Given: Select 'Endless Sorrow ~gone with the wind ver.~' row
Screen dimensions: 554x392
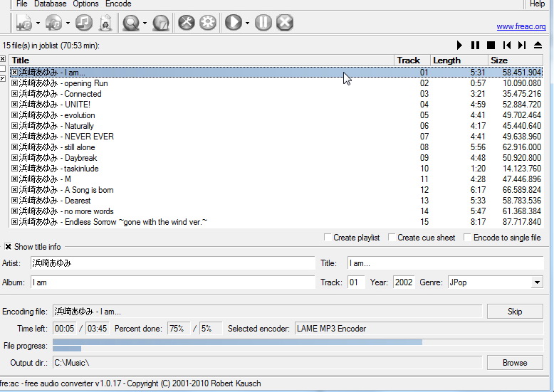Looking at the screenshot, I should [x=276, y=222].
